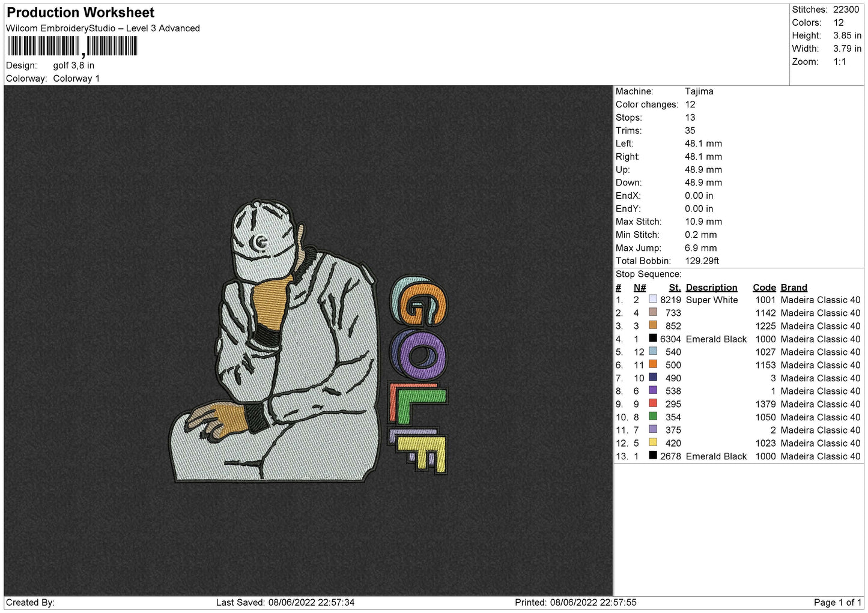Click the yellow swatch for code 1023
868x613 pixels.
tap(653, 442)
